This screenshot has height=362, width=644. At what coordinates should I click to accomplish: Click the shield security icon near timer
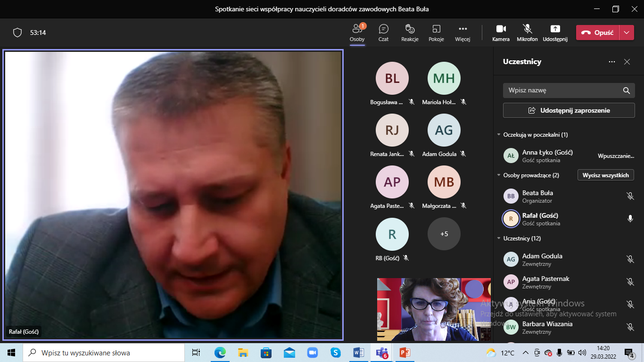[x=17, y=33]
